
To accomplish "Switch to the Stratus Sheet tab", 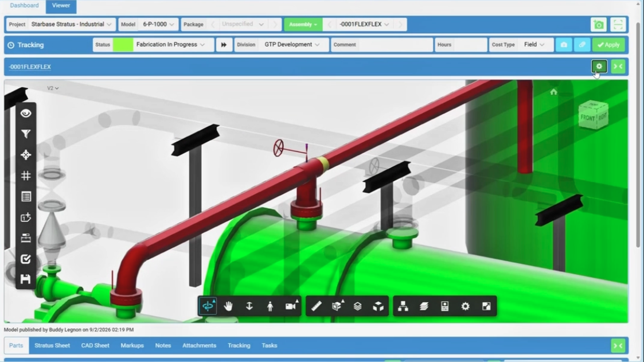I will point(52,345).
